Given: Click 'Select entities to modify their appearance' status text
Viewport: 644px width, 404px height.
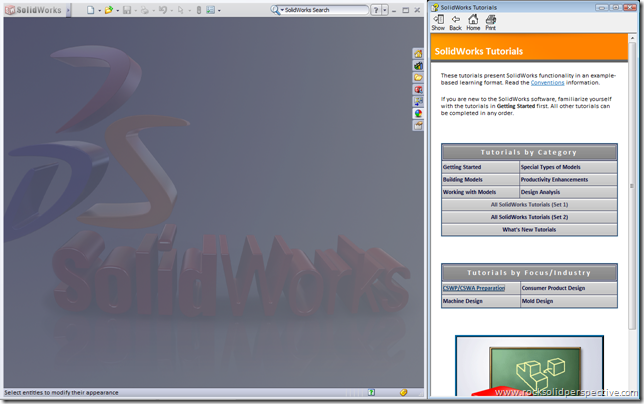Looking at the screenshot, I should click(61, 393).
